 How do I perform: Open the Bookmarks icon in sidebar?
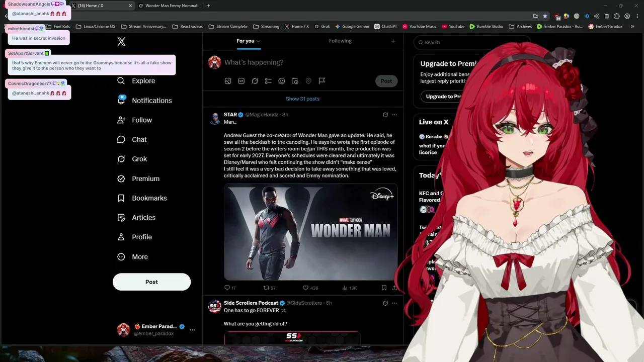click(121, 198)
